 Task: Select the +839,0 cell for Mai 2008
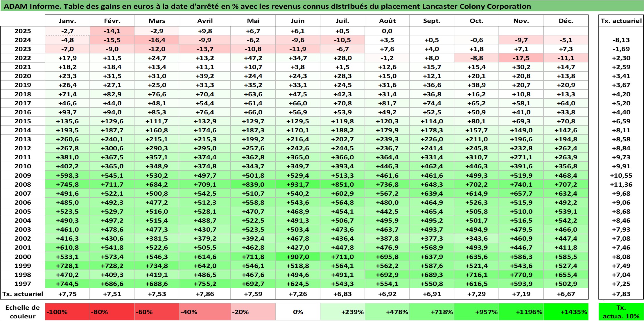click(x=253, y=185)
